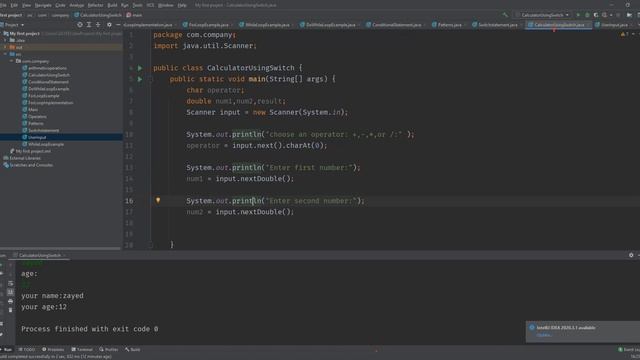Switch to Patterns.java editor tab
The width and height of the screenshot is (640, 360).
(449, 25)
